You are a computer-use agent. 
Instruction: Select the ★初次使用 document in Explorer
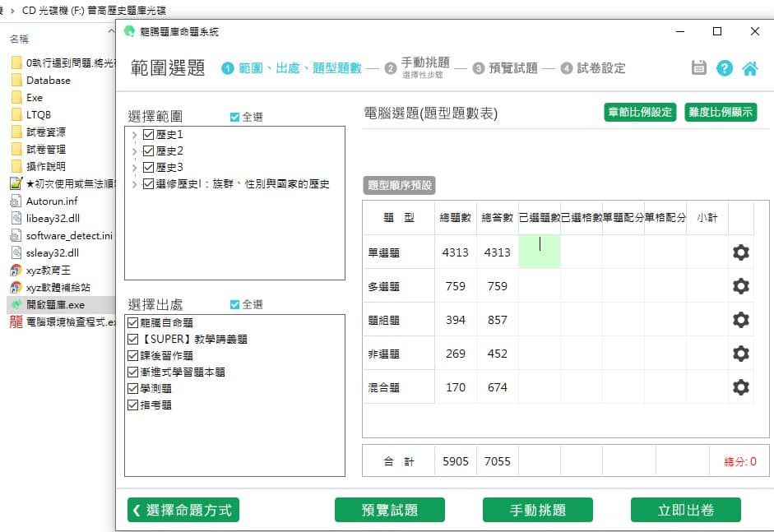70,183
